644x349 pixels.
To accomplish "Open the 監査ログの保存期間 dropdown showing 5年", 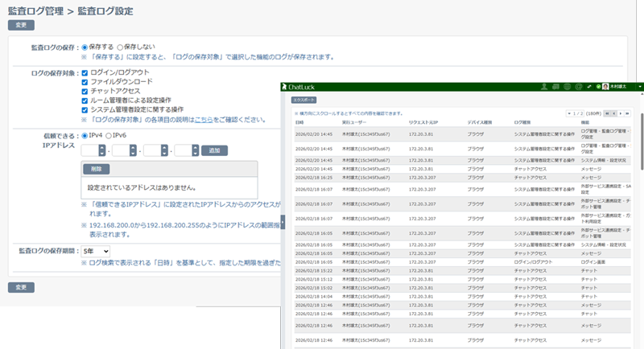I will [96, 252].
